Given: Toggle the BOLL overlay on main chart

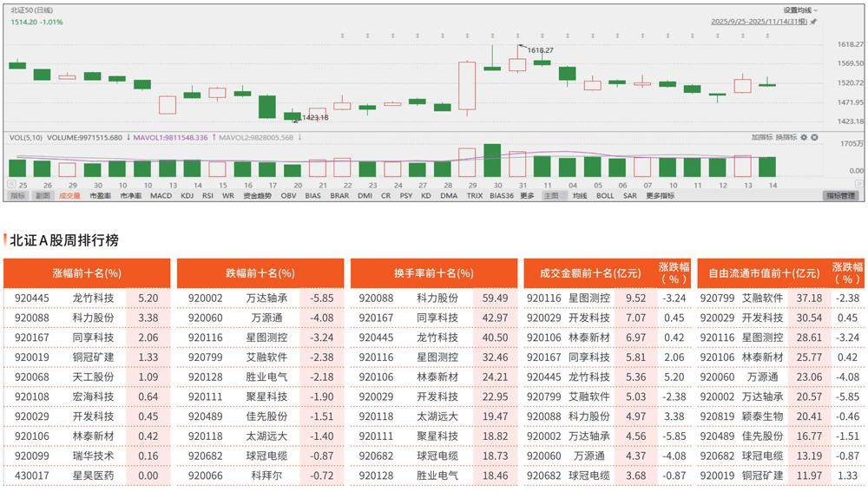Looking at the screenshot, I should (x=605, y=196).
